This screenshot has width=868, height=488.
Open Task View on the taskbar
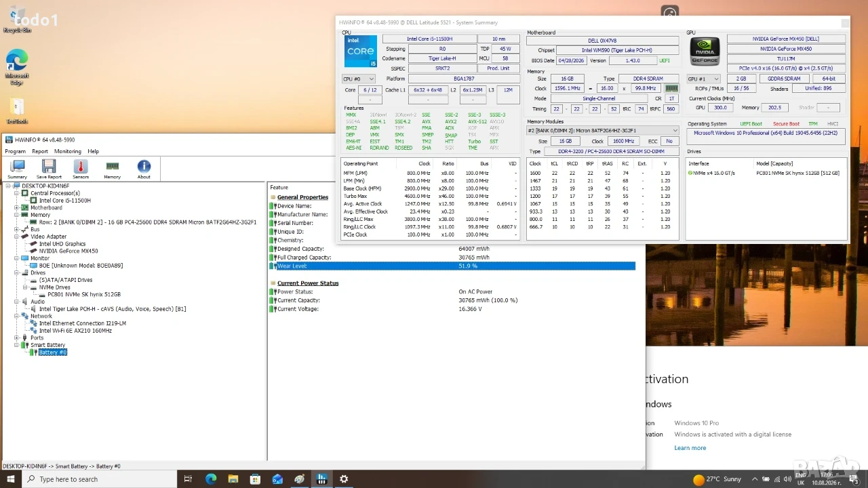[189, 479]
